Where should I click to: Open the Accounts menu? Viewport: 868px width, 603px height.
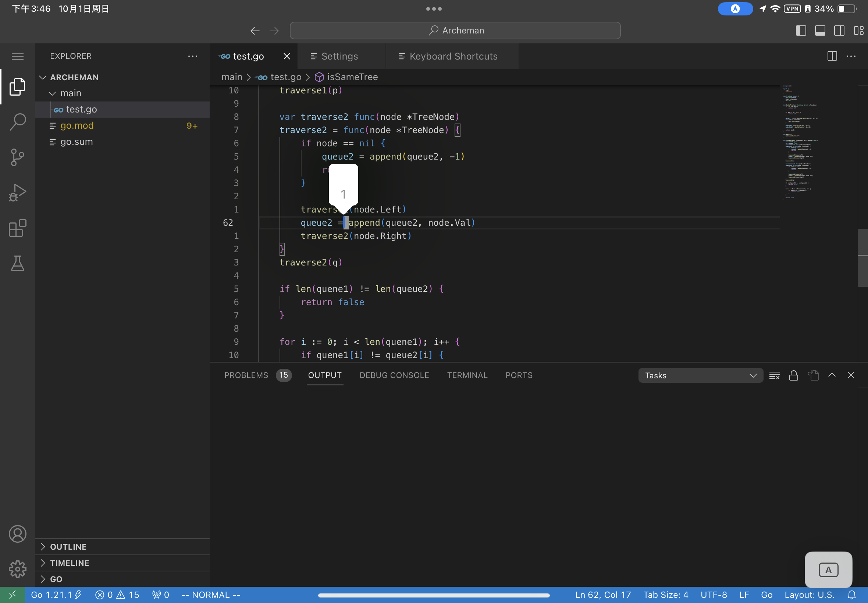[17, 534]
